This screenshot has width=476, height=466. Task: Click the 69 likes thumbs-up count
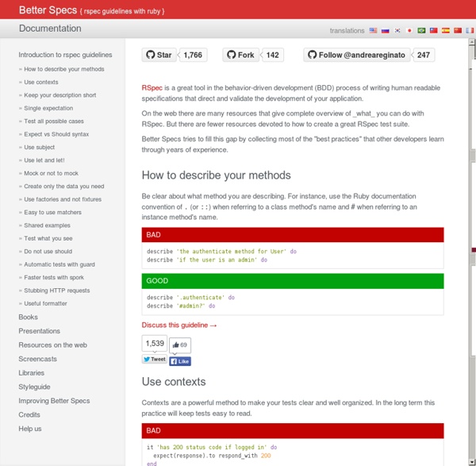click(x=180, y=345)
